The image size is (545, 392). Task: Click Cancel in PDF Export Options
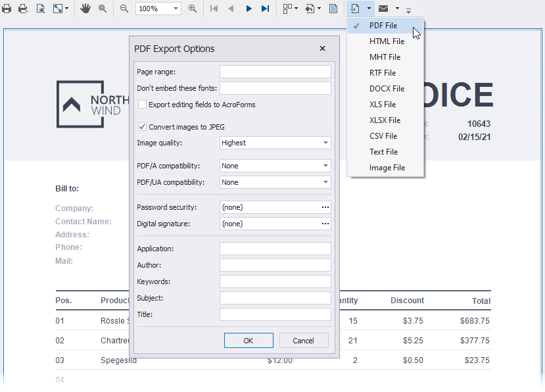[x=304, y=341]
